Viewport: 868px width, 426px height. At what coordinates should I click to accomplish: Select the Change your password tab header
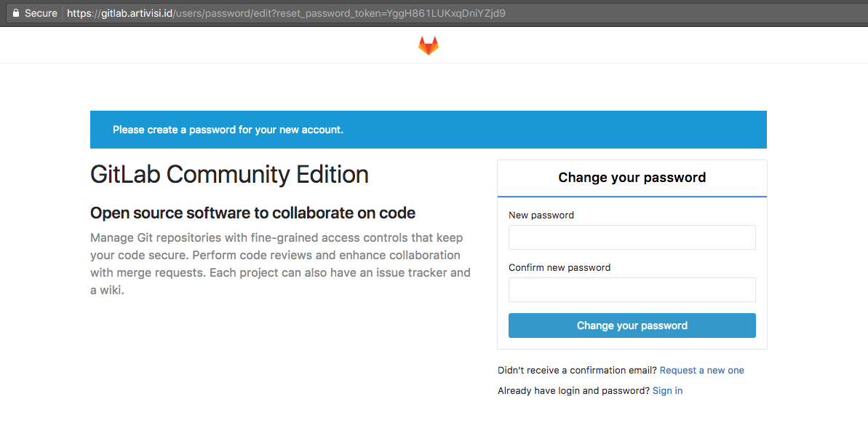(632, 178)
